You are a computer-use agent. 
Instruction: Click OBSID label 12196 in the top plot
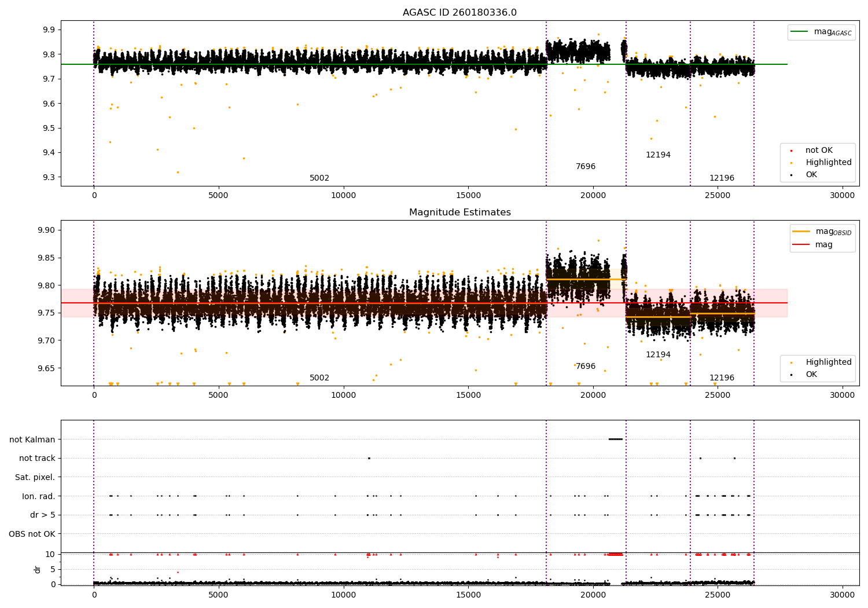point(722,178)
